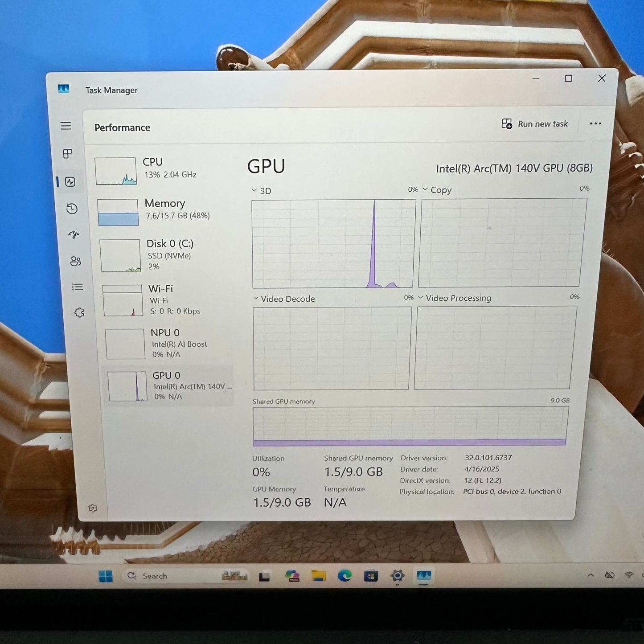Click the Utilization value "0%"
Image resolution: width=644 pixels, height=644 pixels.
click(x=261, y=472)
